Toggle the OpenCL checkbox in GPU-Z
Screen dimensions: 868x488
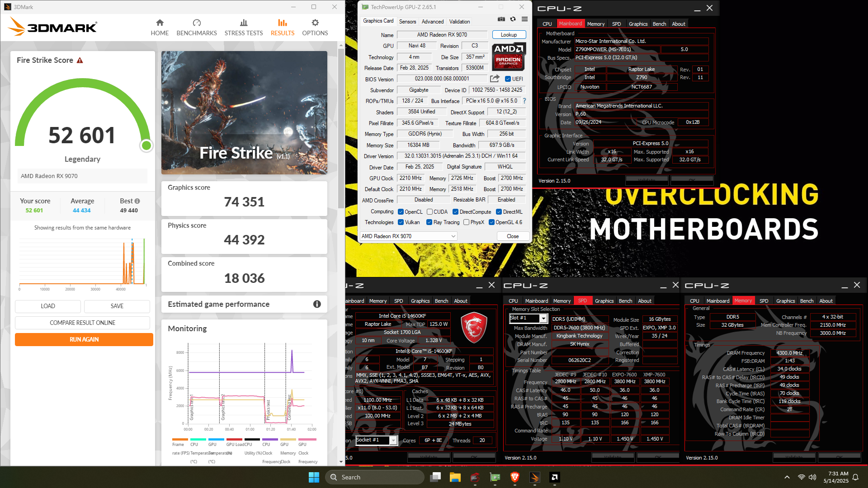(x=401, y=212)
